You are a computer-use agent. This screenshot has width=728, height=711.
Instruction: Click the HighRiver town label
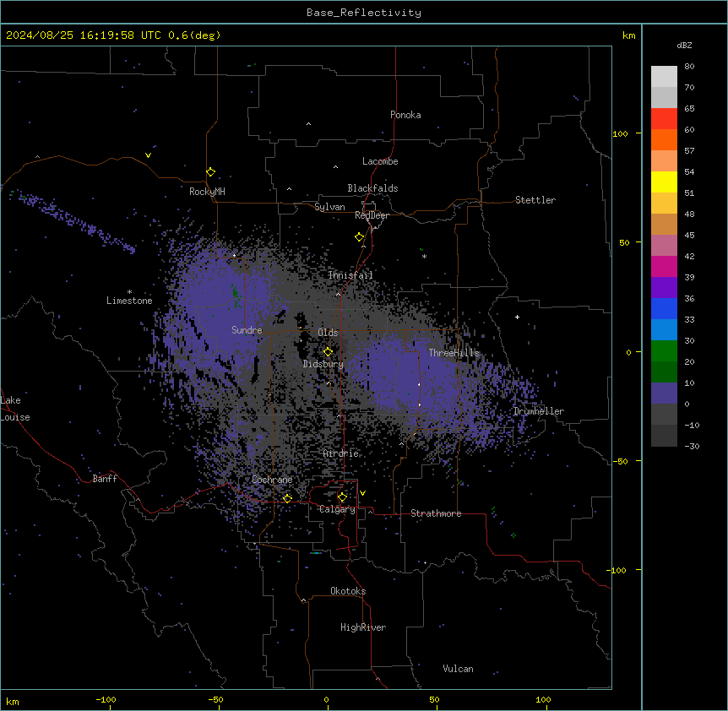362,627
